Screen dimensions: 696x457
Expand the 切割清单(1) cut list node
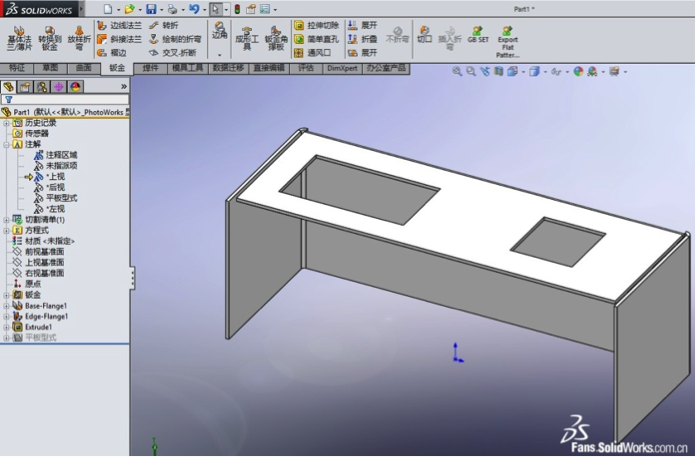point(6,219)
